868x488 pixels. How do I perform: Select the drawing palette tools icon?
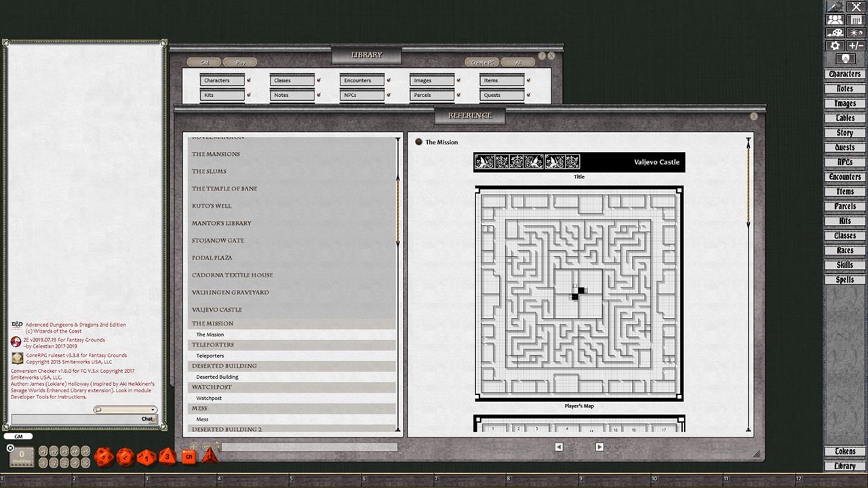point(835,33)
